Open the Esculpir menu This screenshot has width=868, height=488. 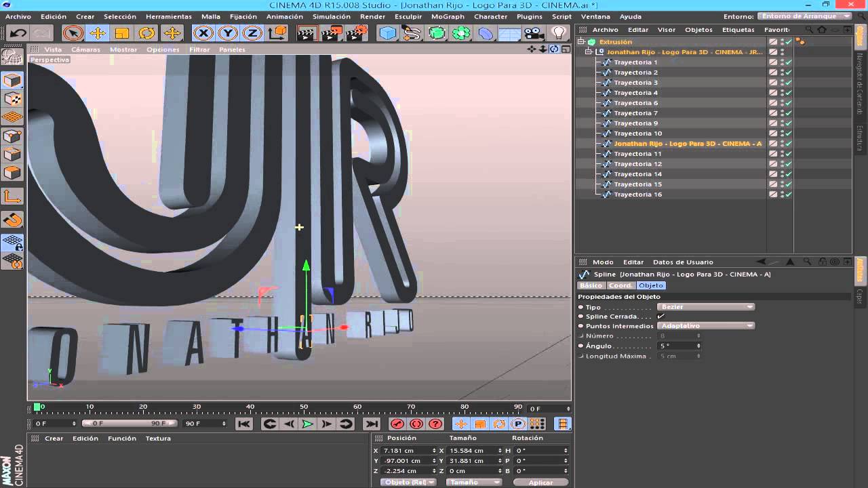(408, 16)
